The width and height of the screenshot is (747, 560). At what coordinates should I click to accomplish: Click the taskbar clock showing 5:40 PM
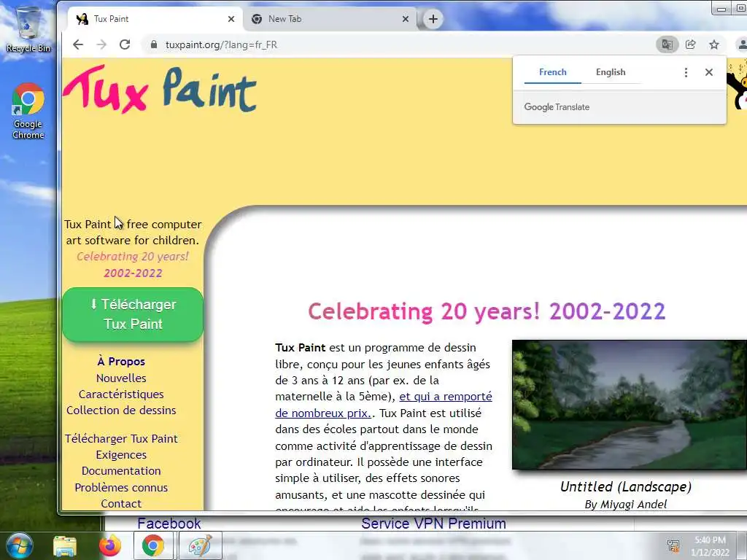[x=710, y=546]
